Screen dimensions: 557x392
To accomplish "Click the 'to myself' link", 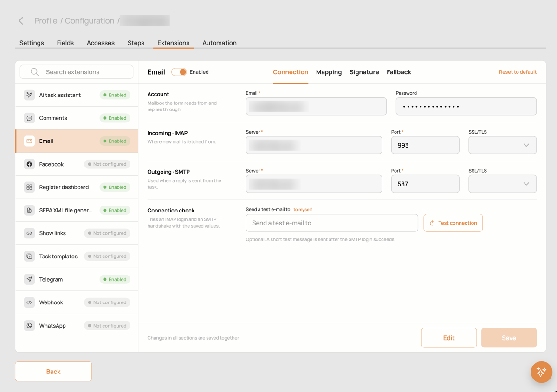I will pyautogui.click(x=303, y=210).
